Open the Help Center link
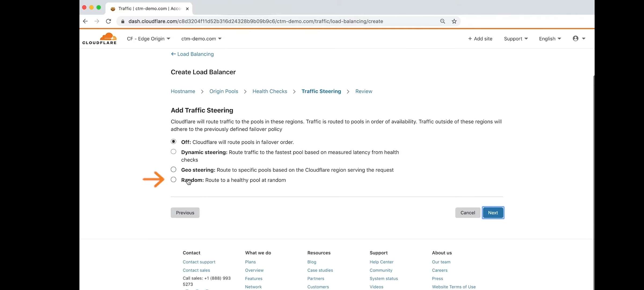Viewport: 644px width, 290px height. 381,262
